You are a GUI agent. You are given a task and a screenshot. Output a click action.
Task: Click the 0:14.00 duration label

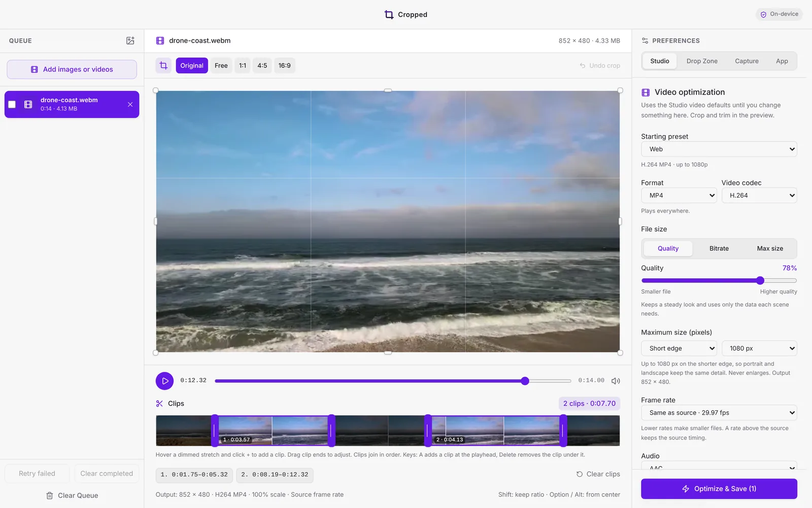tap(591, 380)
